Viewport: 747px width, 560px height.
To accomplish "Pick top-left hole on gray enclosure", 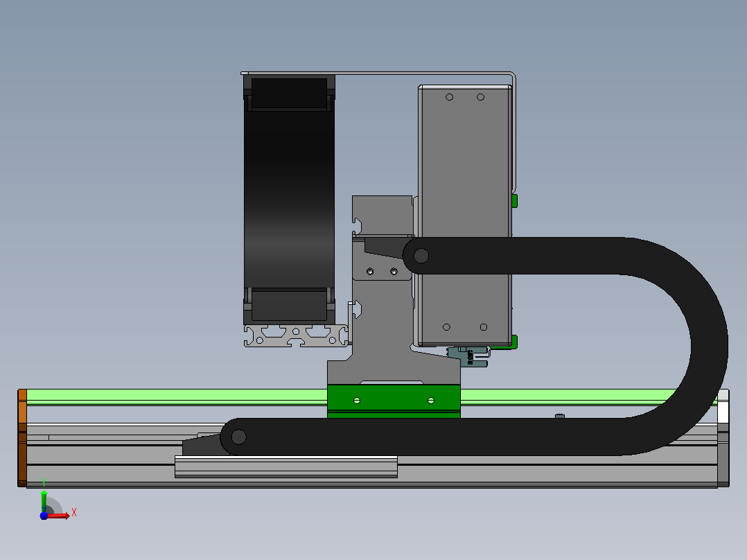I will point(449,97).
